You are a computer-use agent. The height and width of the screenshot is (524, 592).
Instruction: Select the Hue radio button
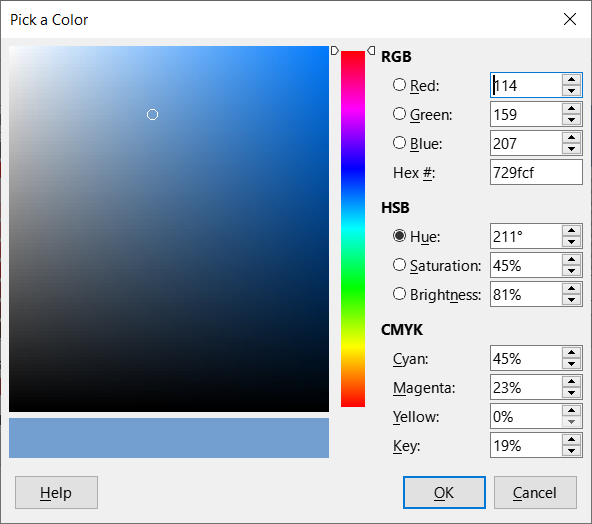(399, 236)
